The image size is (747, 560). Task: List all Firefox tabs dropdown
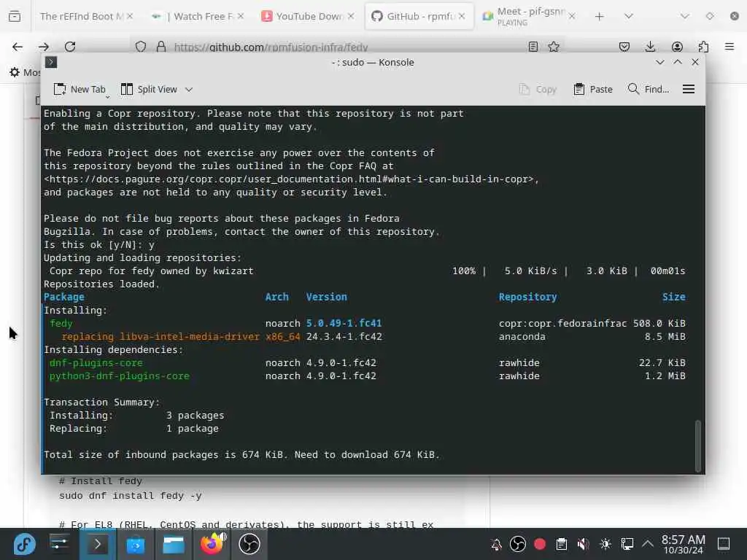[x=629, y=16]
